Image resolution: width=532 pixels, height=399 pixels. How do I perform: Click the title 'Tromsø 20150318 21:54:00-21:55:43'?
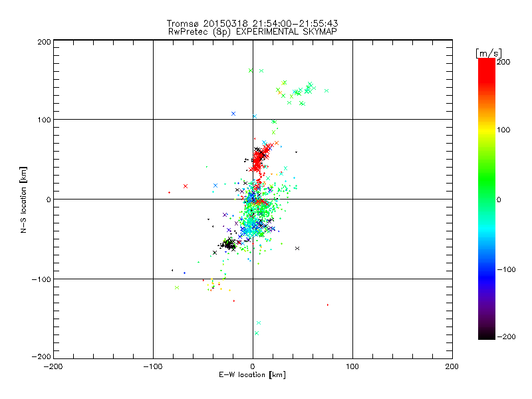pos(252,23)
